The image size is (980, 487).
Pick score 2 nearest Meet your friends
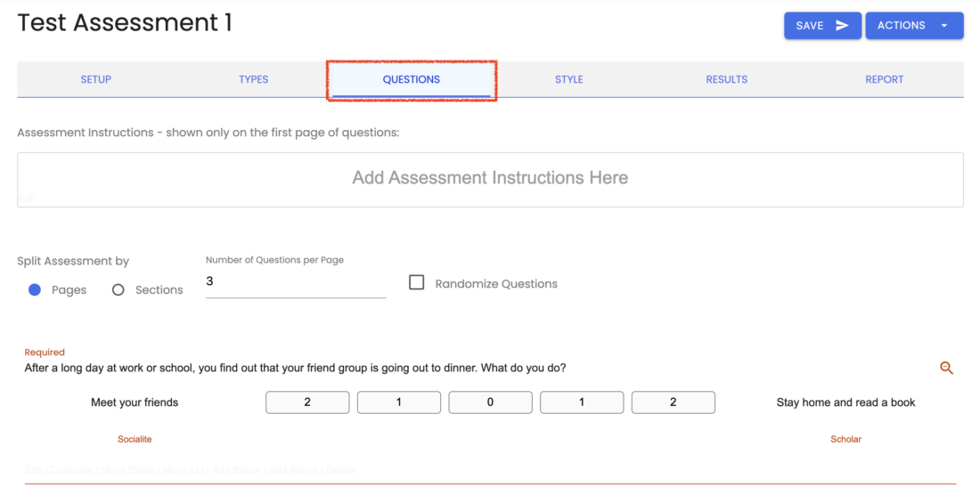click(x=307, y=402)
